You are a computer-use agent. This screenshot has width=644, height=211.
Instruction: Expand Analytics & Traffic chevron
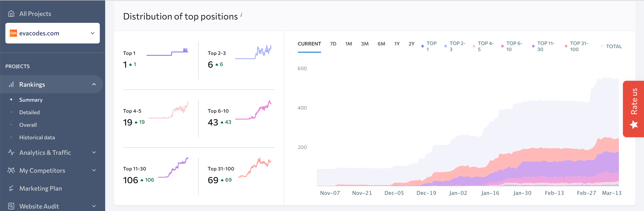click(94, 153)
